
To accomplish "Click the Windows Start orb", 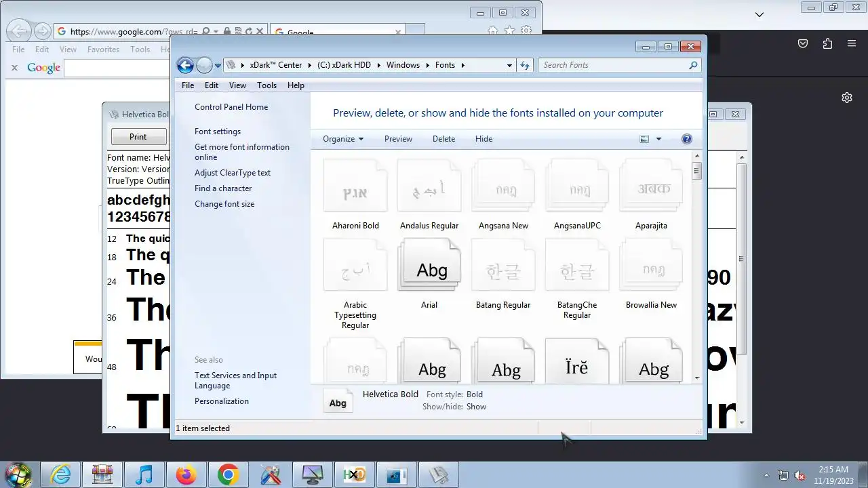I will [18, 474].
